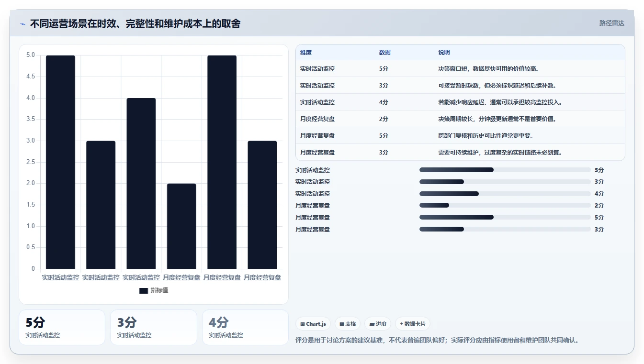This screenshot has width=644, height=364.
Task: Open the 5分 实时活动监控 data card
Action: click(62, 327)
